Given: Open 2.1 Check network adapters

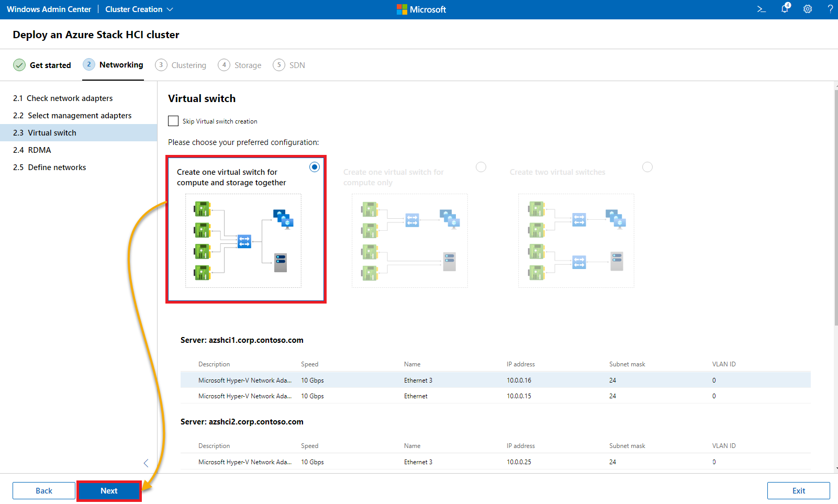Looking at the screenshot, I should tap(79, 98).
